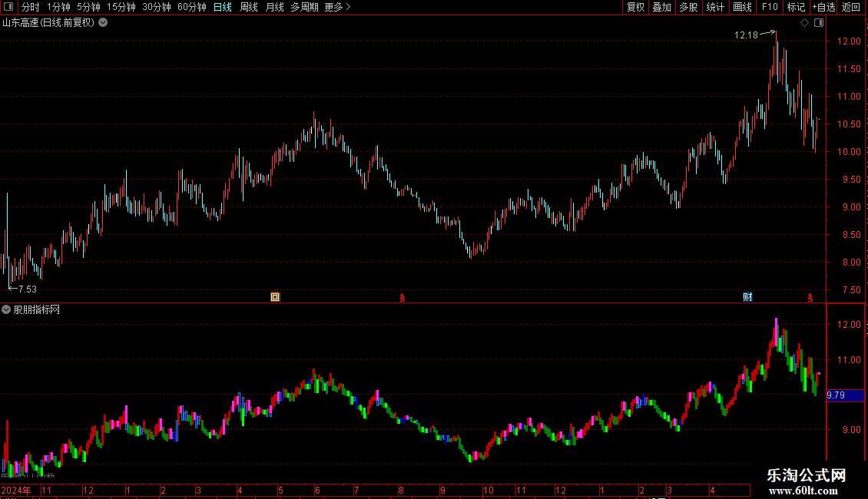Screen dimensions: 868x499
Task: Click the 9.79 current value tag
Action: point(844,395)
